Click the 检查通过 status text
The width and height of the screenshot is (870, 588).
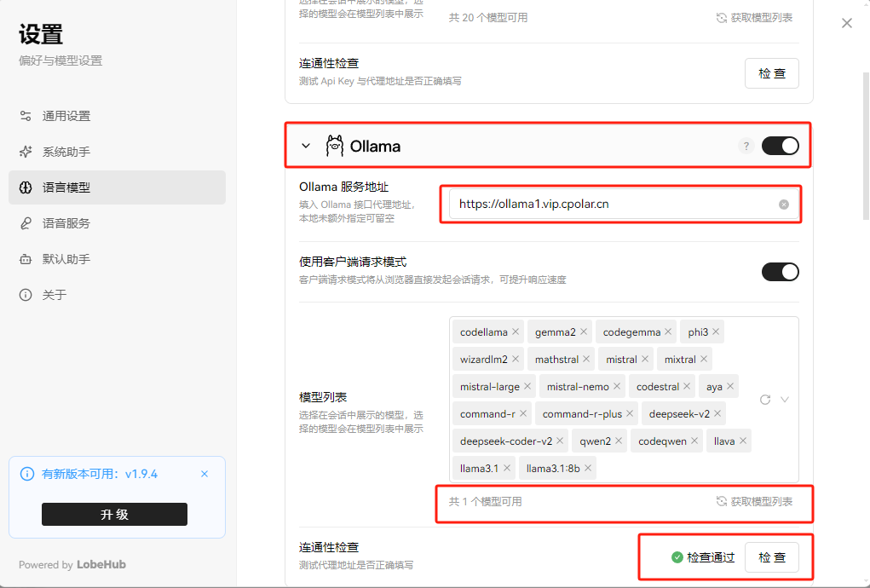[x=711, y=557]
